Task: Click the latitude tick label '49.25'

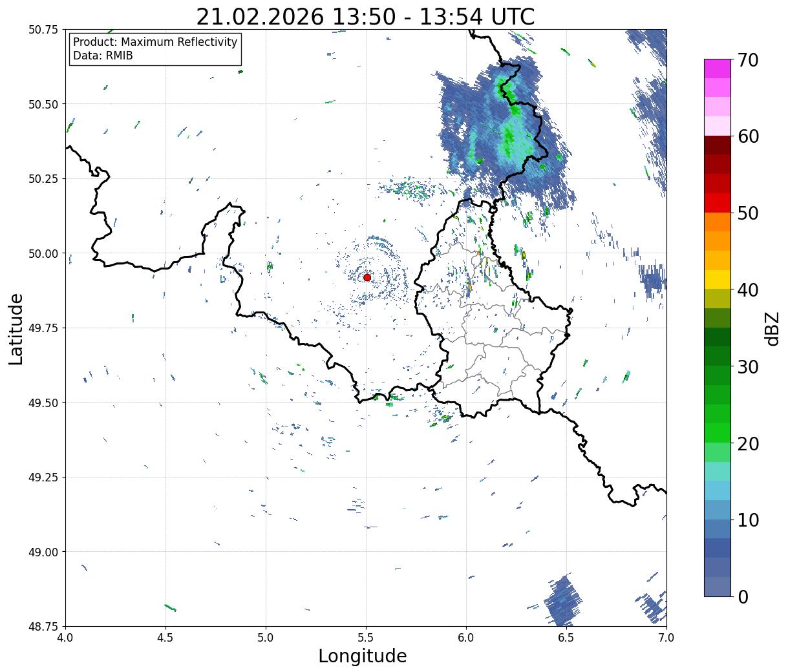Action: pyautogui.click(x=43, y=478)
